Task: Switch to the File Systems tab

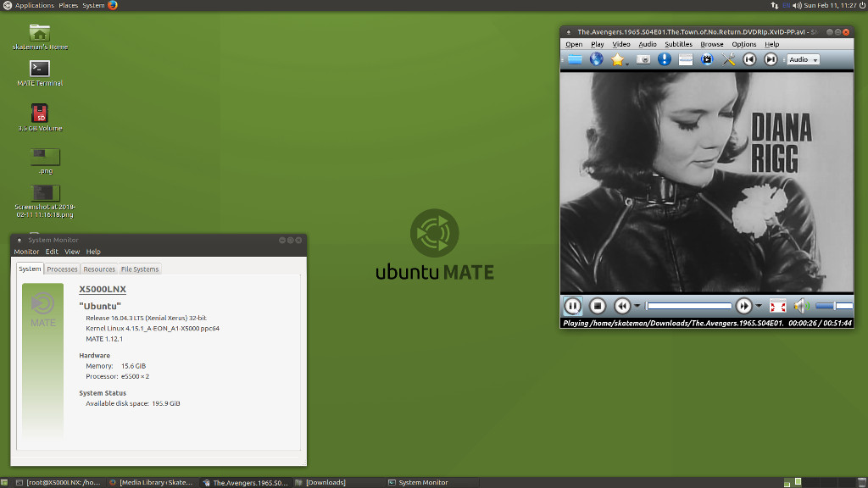Action: [x=140, y=269]
